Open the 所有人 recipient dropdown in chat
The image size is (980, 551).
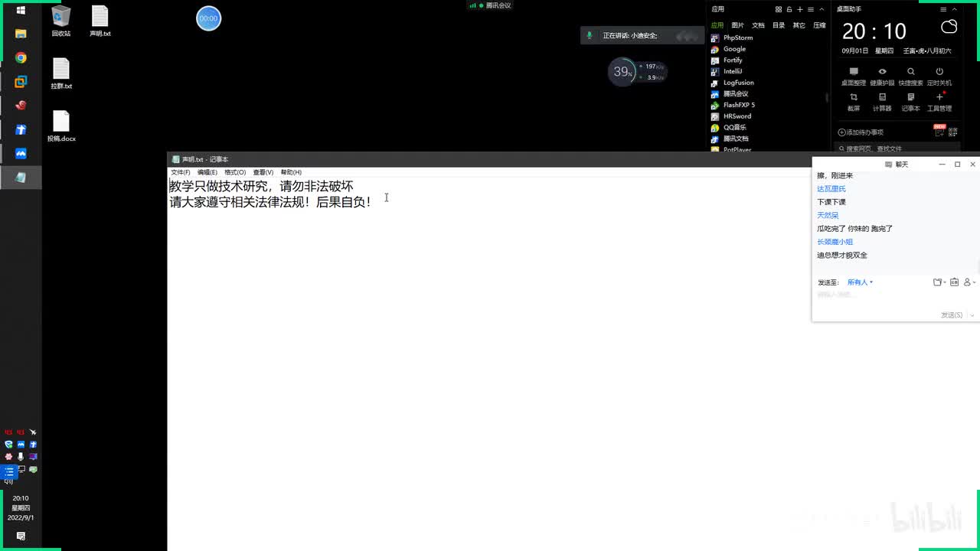(x=860, y=282)
